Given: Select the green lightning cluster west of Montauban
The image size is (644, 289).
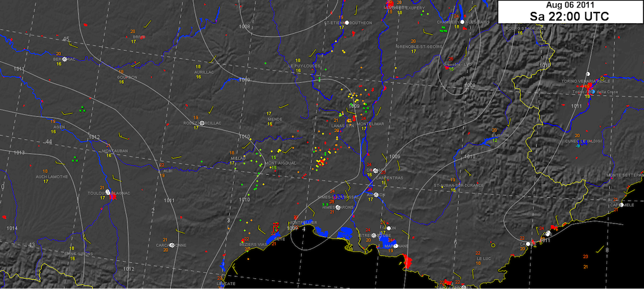Looking at the screenshot, I should (75, 159).
